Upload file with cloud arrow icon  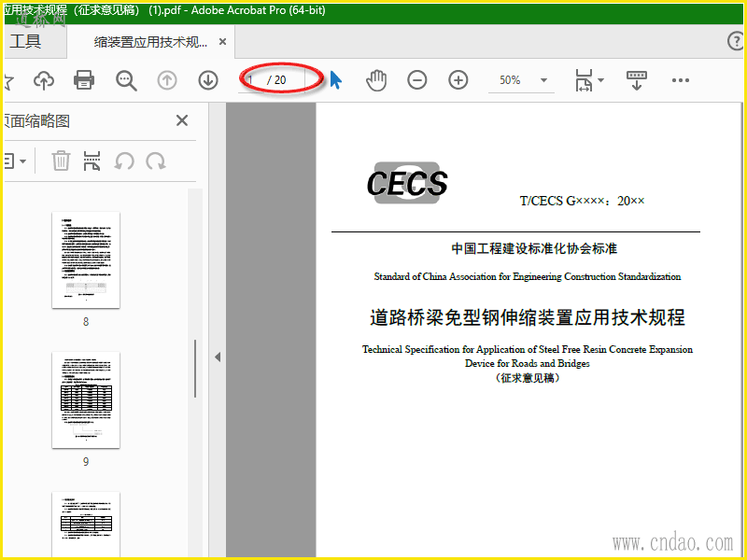pos(44,80)
